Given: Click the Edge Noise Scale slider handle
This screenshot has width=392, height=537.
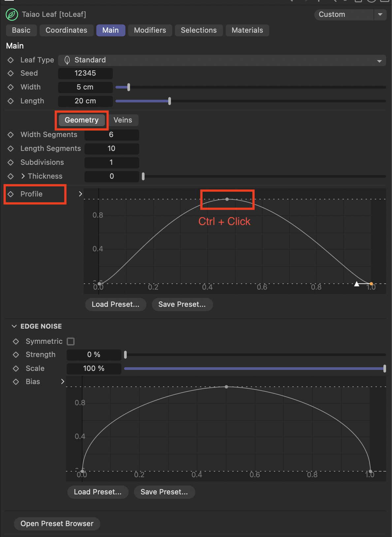Looking at the screenshot, I should 385,369.
